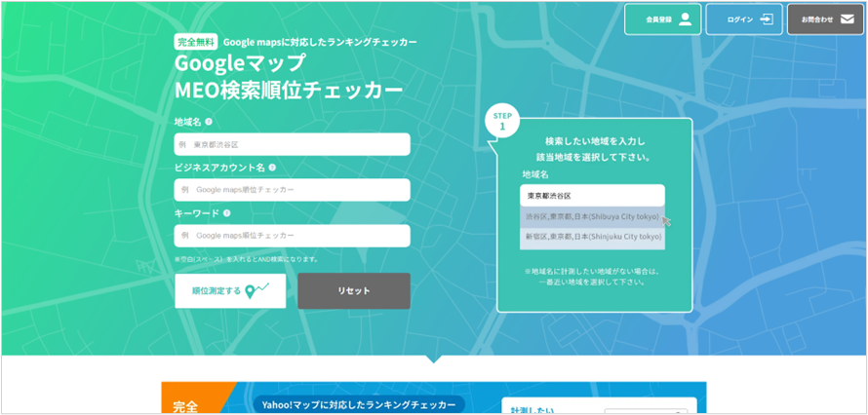
Task: Click 検索したい地域を入力し instruction text
Action: [595, 140]
